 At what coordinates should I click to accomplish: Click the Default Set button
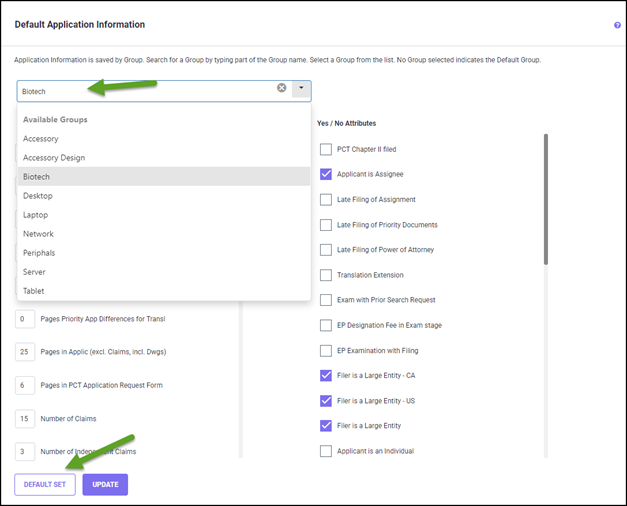(x=45, y=485)
